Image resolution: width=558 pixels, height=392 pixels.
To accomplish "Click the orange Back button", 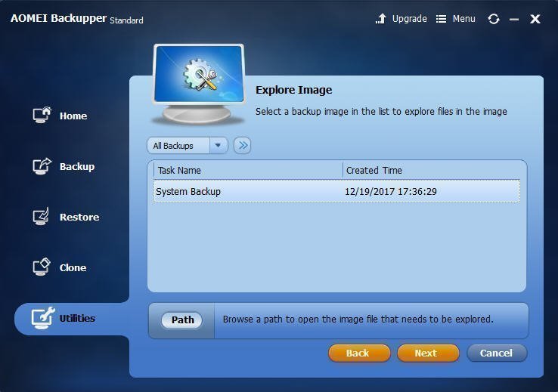I will [x=358, y=353].
